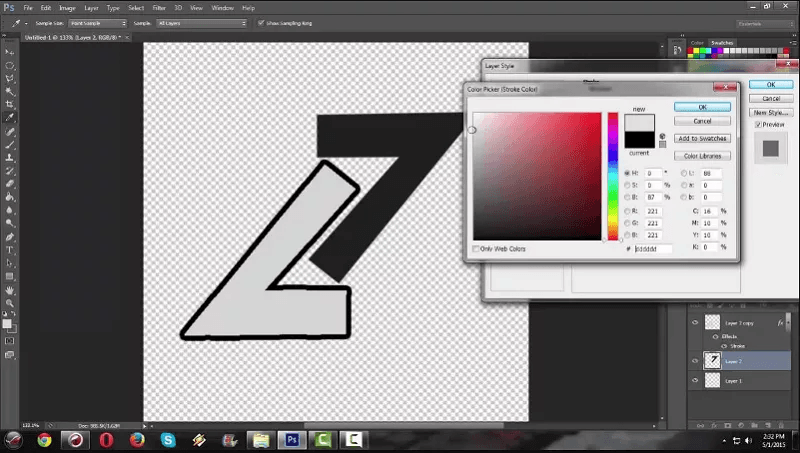
Task: Toggle Quick Mask mode icon
Action: click(x=9, y=341)
